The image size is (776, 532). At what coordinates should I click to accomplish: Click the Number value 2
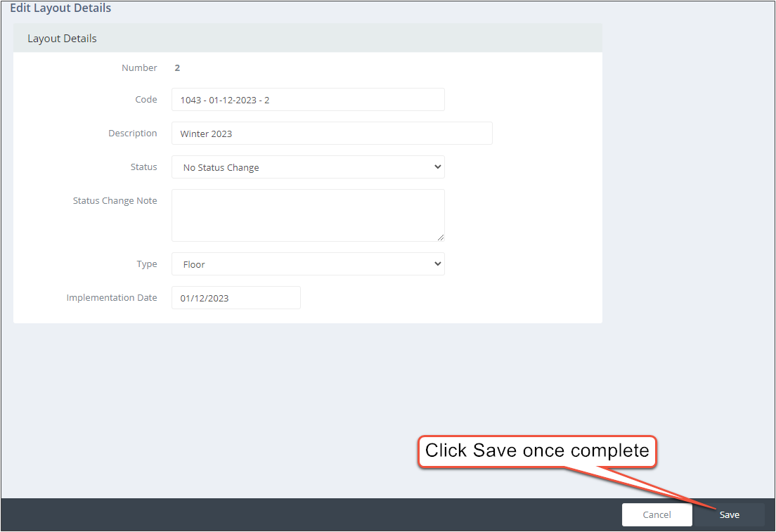pyautogui.click(x=177, y=68)
